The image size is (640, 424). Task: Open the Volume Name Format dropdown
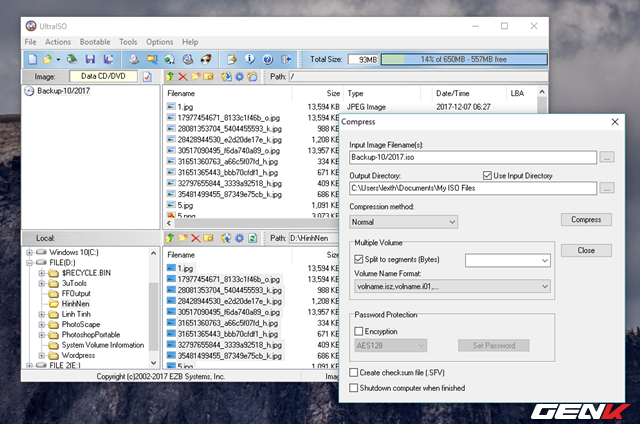pos(452,286)
